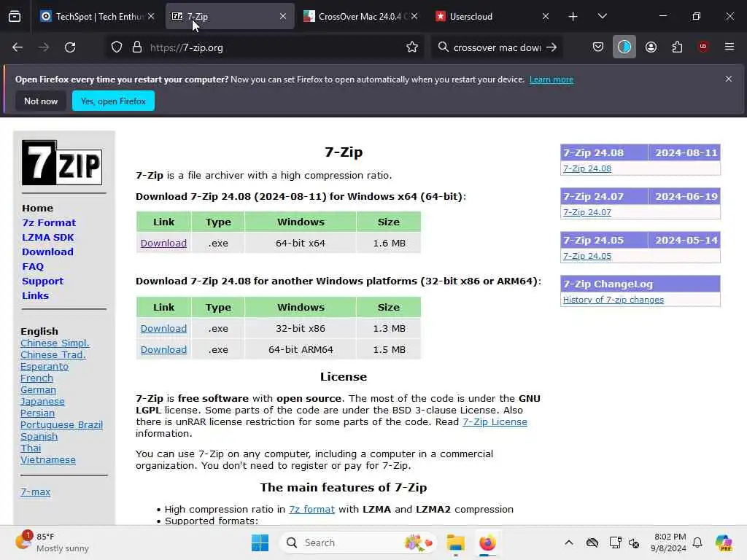Download the 64-bit ARM64 .exe

pos(163,349)
